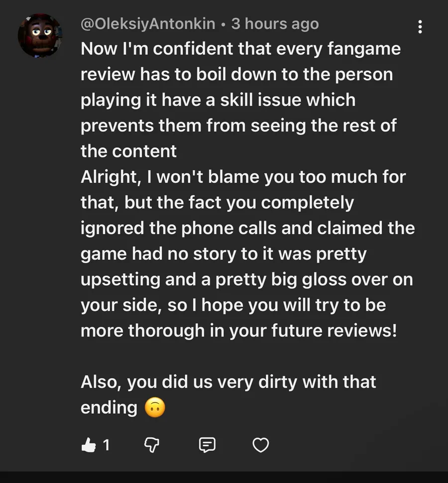
Task: Click the "more thorough in your future reviews!" line
Action: (x=239, y=331)
